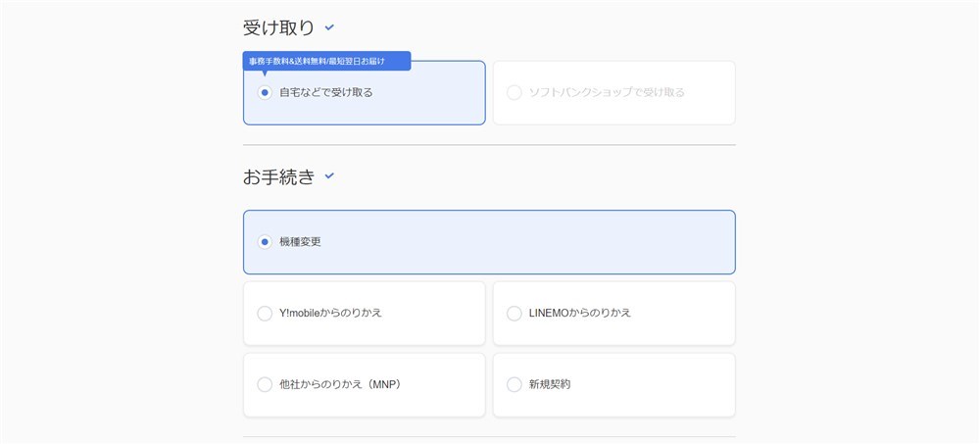Viewport: 980px width, 444px height.
Task: Click the 事務手数料&送料無料 tooltip badge
Action: click(x=326, y=62)
